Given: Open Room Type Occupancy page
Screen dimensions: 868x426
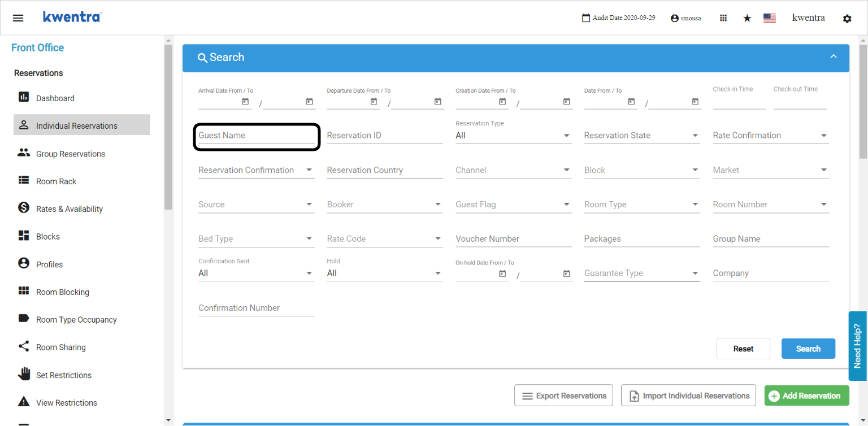Looking at the screenshot, I should pyautogui.click(x=82, y=319).
